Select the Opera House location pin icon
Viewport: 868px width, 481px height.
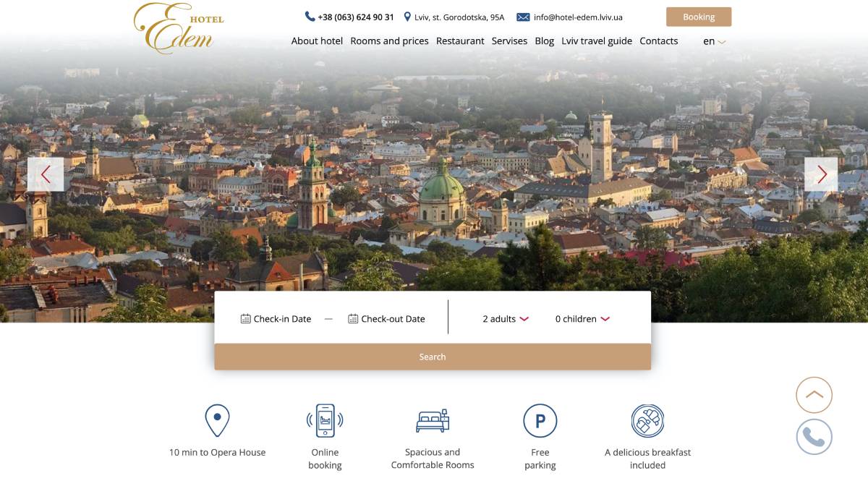pos(217,420)
